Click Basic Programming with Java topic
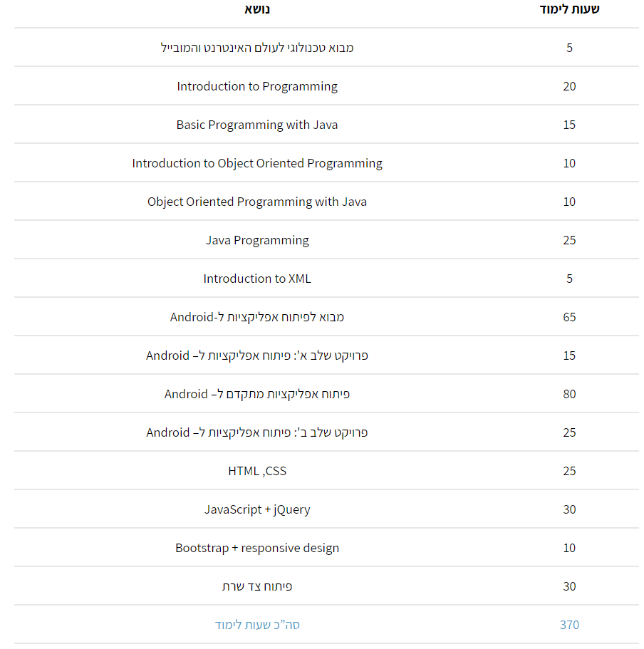The height and width of the screenshot is (649, 644). coord(257,125)
